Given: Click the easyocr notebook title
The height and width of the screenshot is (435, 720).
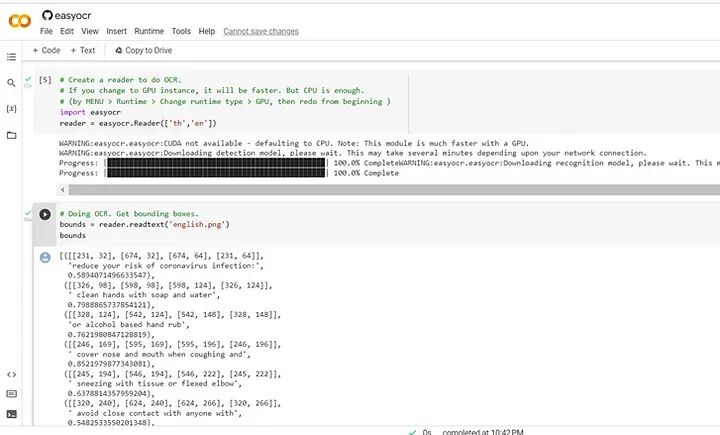Looking at the screenshot, I should tap(73, 16).
